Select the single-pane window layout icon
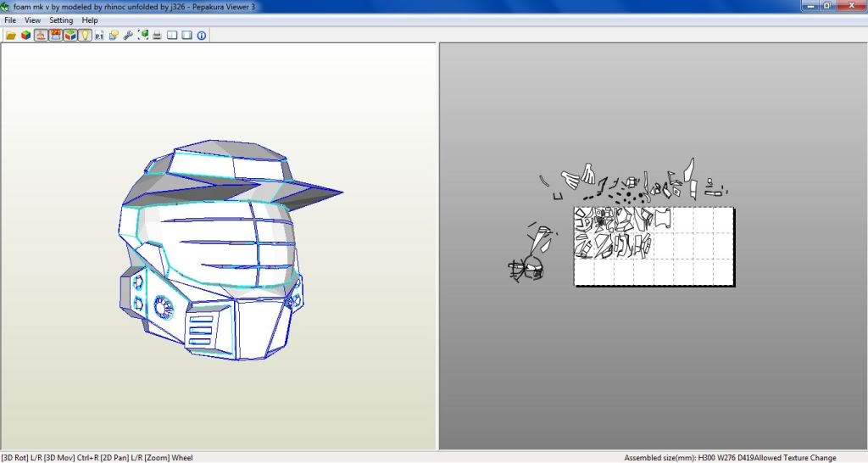Image resolution: width=868 pixels, height=463 pixels. coord(187,36)
